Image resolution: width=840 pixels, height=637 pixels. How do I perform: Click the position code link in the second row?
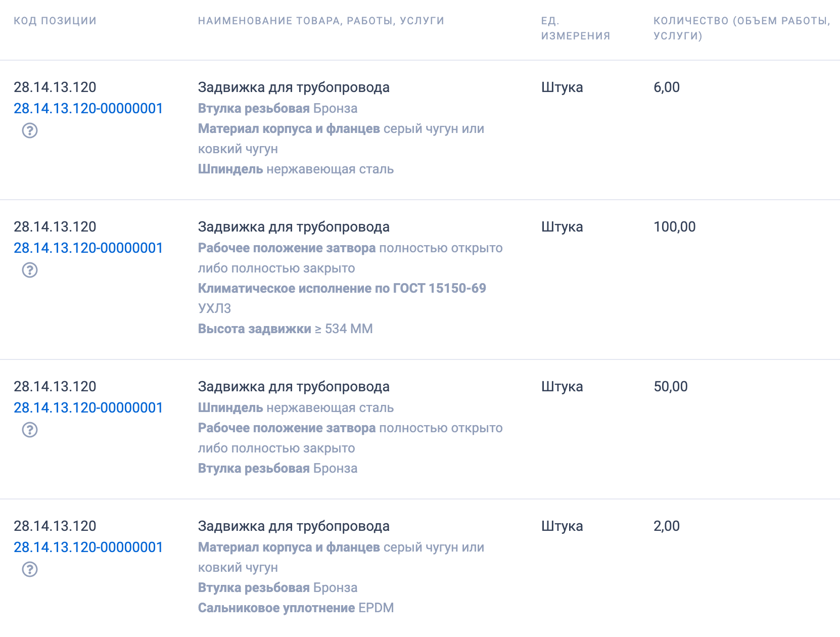coord(87,248)
